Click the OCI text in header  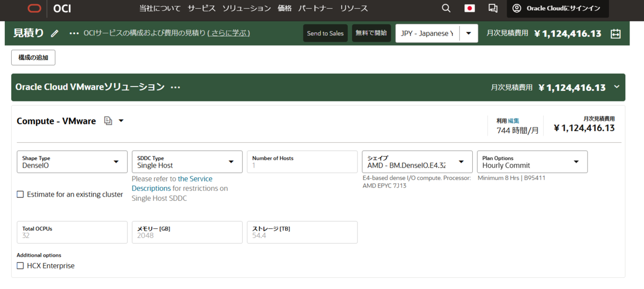click(62, 8)
